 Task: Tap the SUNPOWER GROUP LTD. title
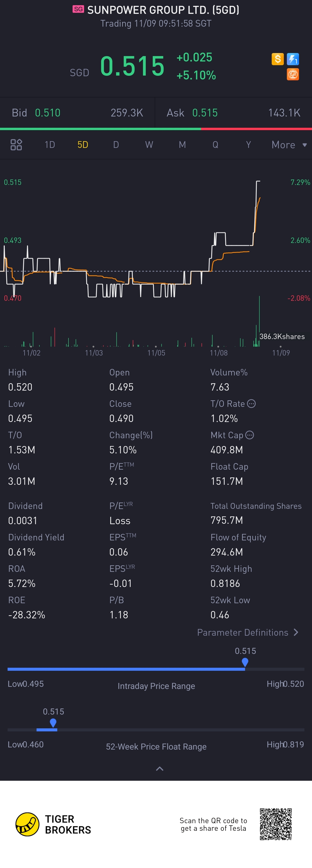point(163,10)
